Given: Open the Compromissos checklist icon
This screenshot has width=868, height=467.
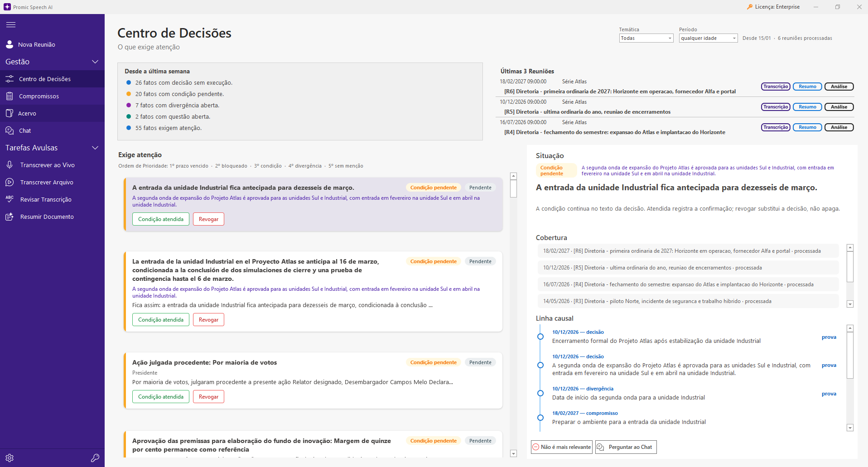Looking at the screenshot, I should (x=10, y=96).
